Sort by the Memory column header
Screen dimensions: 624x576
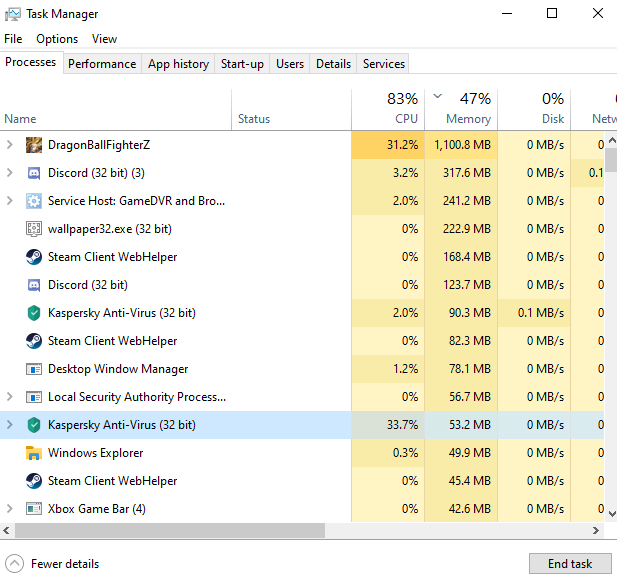pyautogui.click(x=461, y=110)
